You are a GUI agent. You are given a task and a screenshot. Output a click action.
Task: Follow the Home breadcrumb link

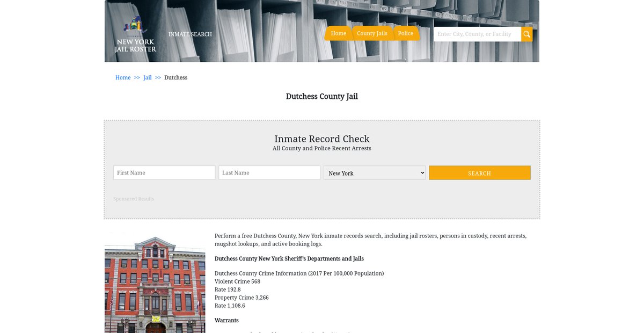(123, 78)
